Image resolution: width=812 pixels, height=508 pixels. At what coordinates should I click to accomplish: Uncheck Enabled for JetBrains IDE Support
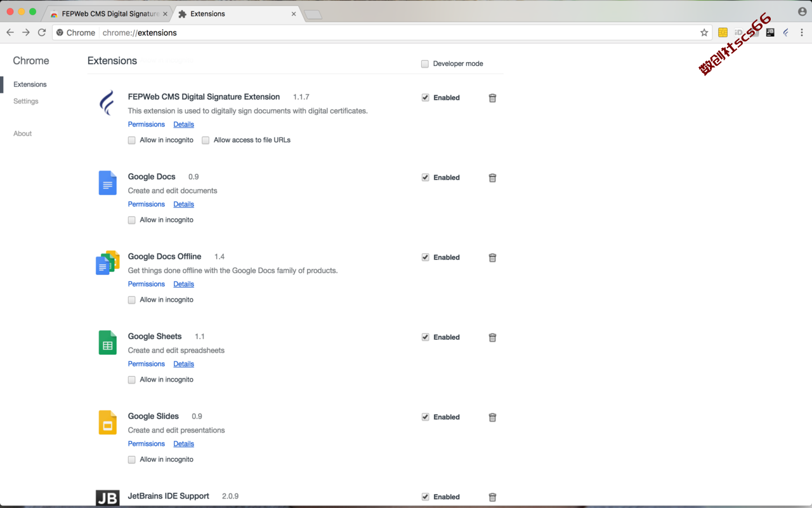pyautogui.click(x=425, y=497)
